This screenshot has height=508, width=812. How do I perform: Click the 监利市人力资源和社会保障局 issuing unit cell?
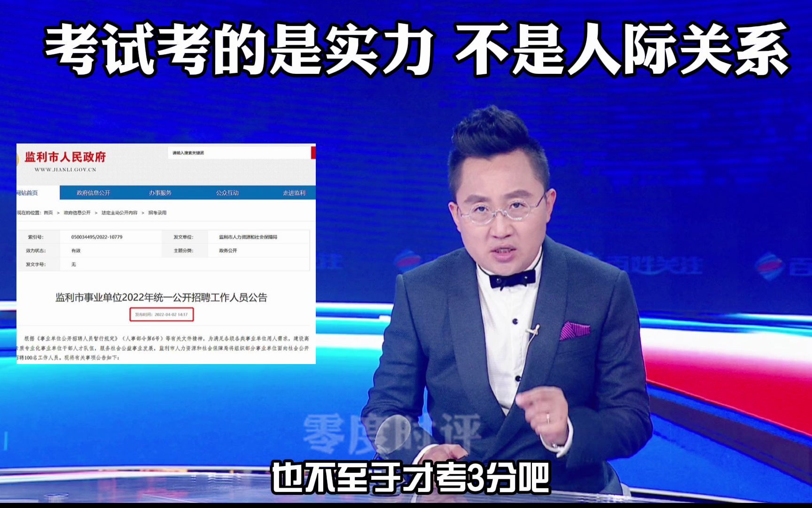click(248, 237)
